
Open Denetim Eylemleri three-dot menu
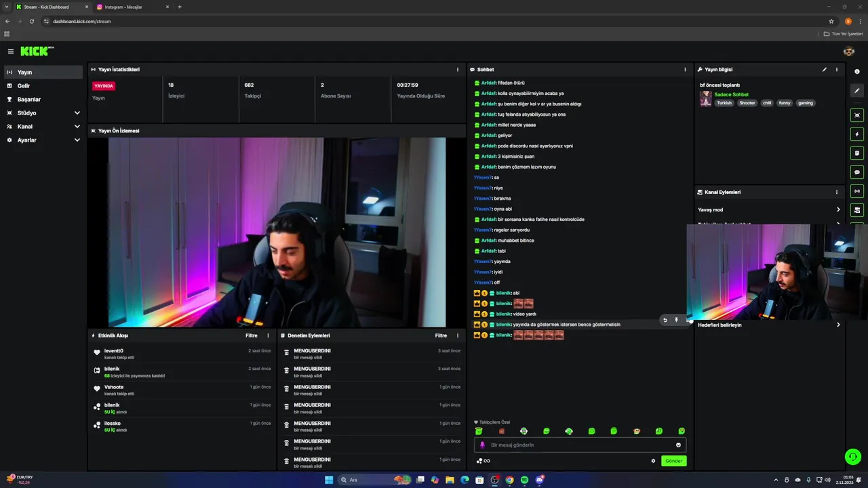pos(458,335)
